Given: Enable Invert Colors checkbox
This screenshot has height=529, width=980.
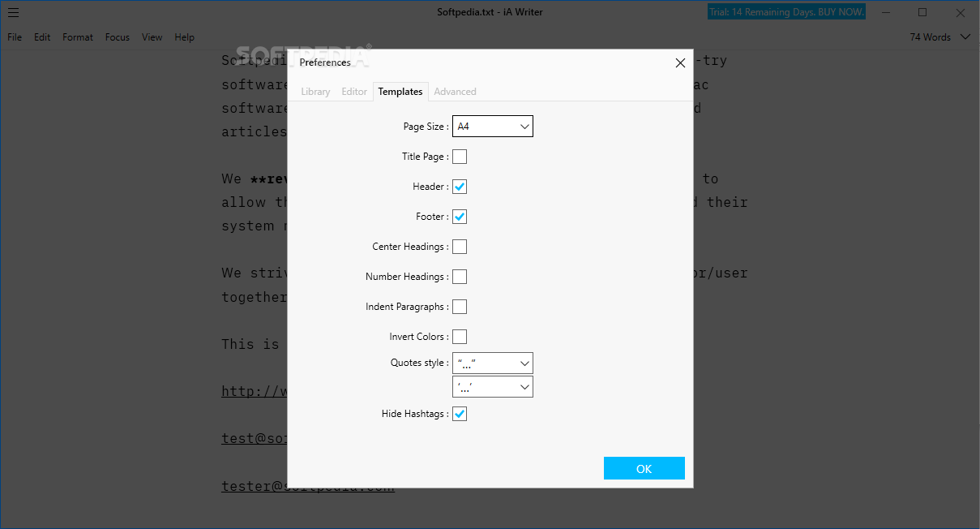Looking at the screenshot, I should [x=460, y=337].
